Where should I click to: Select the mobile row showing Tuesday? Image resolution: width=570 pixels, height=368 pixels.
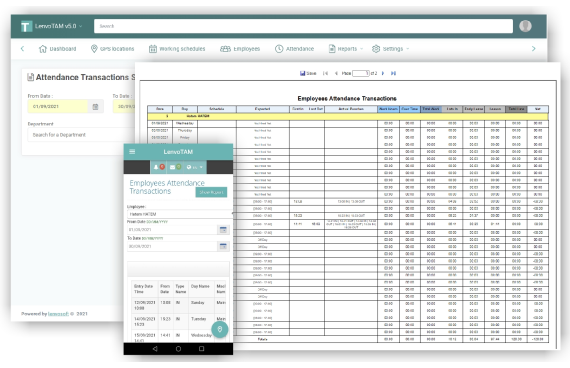coord(178,321)
